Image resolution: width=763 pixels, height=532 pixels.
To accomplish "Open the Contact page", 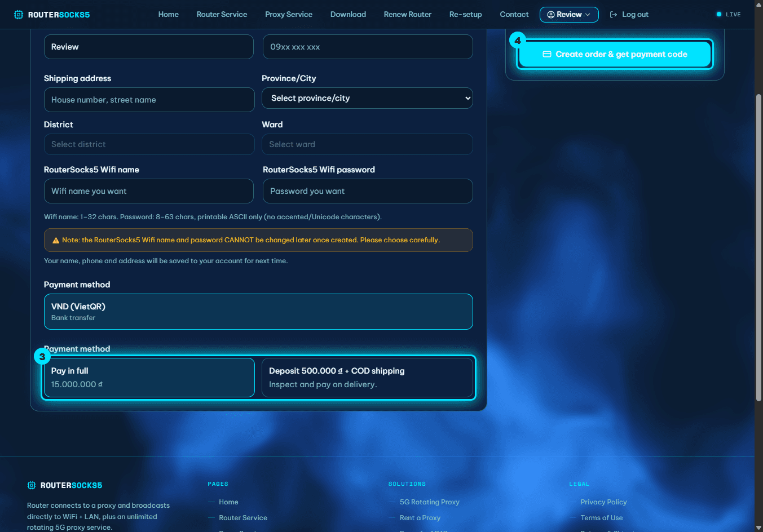I will tap(514, 15).
